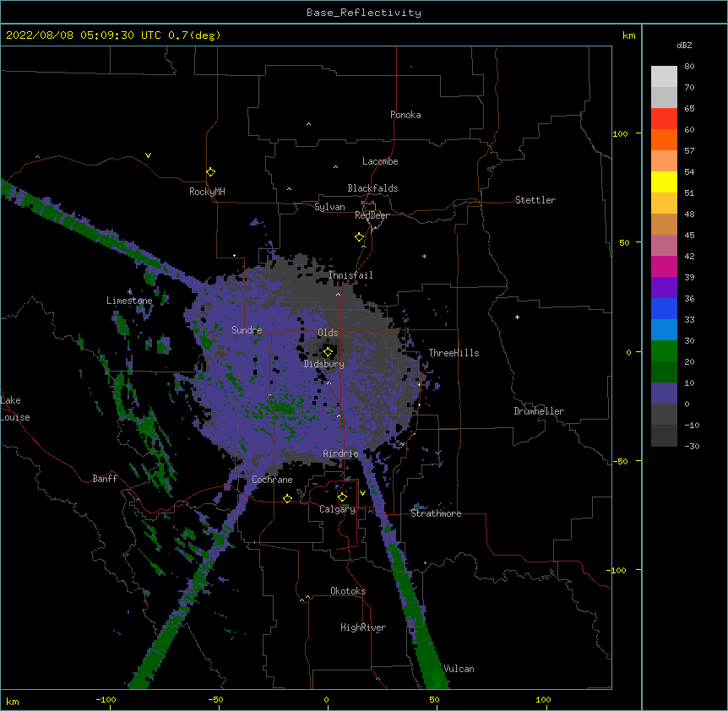The width and height of the screenshot is (728, 711).
Task: Click the 80 value in the dBZ legend
Action: coord(689,67)
